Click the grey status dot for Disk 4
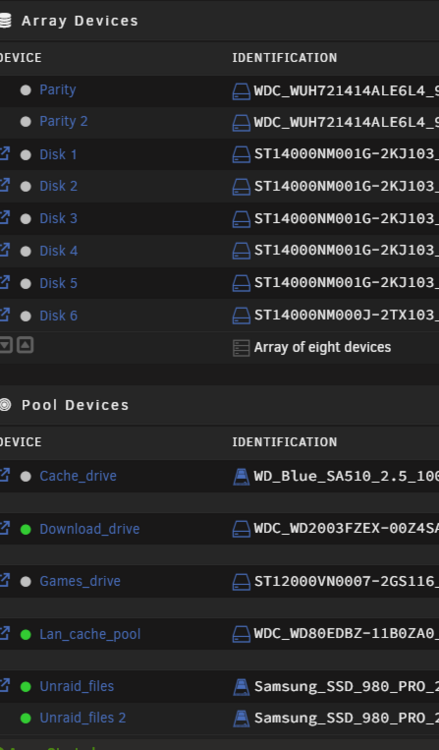The image size is (439, 750). pos(26,252)
